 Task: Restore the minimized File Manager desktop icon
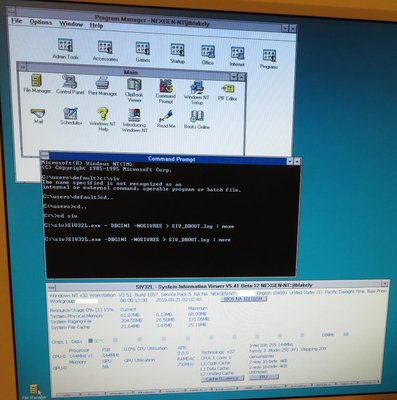(34, 389)
